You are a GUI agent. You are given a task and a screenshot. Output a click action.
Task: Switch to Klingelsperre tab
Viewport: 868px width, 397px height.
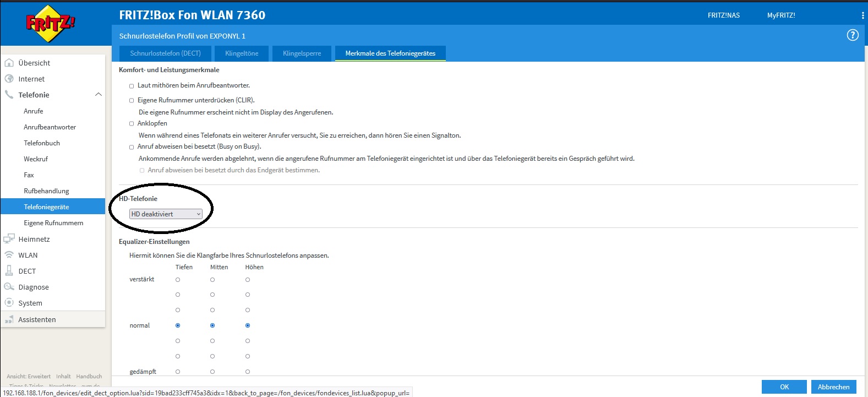pos(302,53)
